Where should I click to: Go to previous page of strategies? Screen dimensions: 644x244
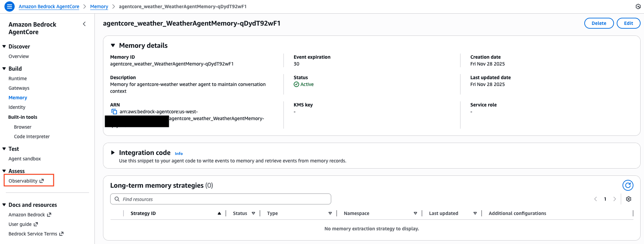click(596, 199)
